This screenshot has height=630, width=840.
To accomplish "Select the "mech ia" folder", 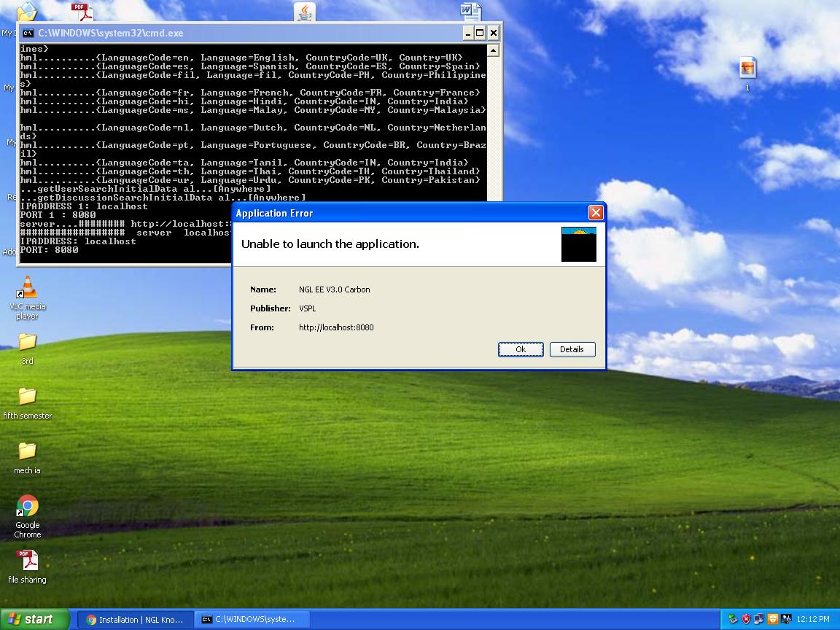I will pos(28,451).
